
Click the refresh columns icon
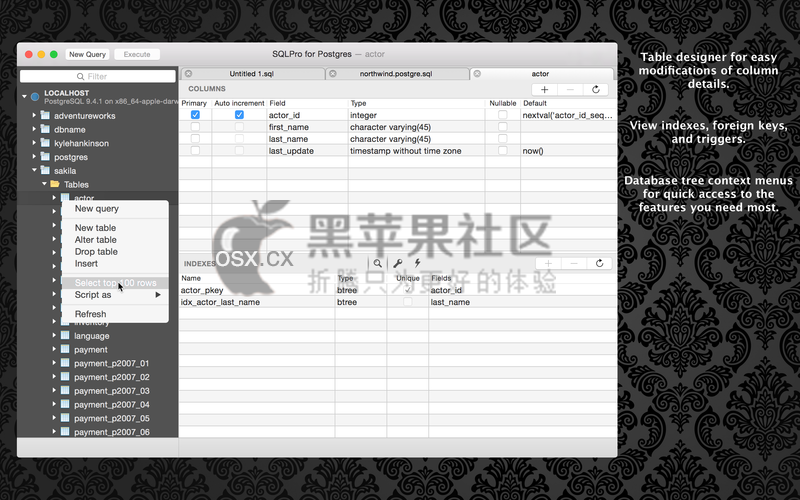click(595, 90)
